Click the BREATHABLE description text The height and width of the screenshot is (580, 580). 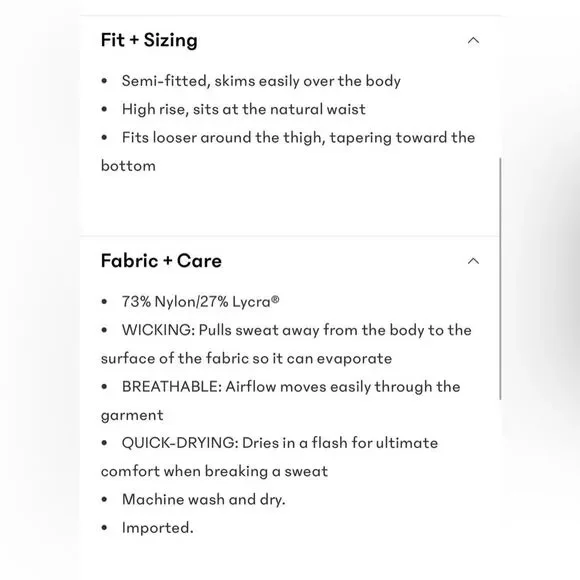pyautogui.click(x=281, y=401)
